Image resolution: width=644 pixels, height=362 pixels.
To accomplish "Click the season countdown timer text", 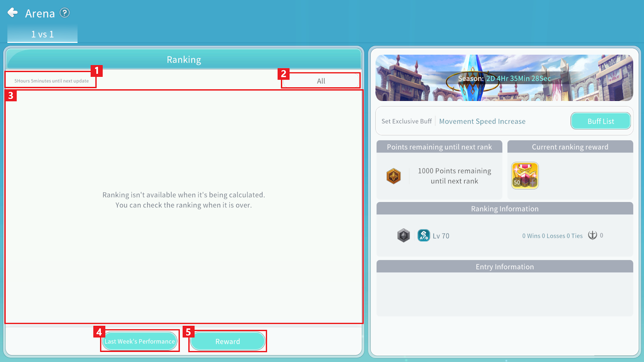I will (518, 78).
